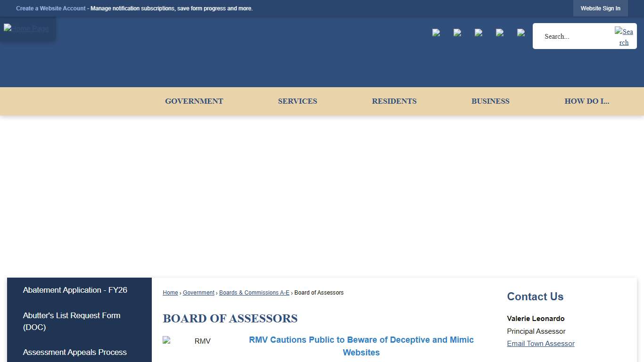Open the SERVICES navigation menu
The image size is (644, 362).
(297, 101)
